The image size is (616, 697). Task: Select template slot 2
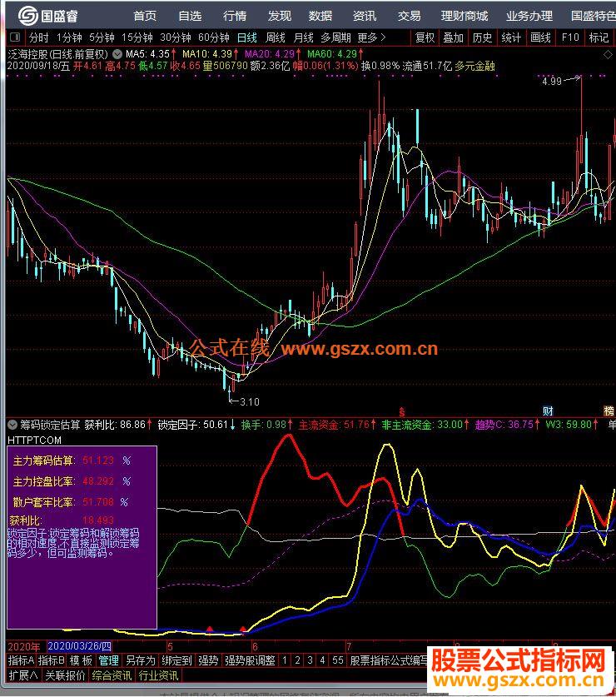click(297, 660)
